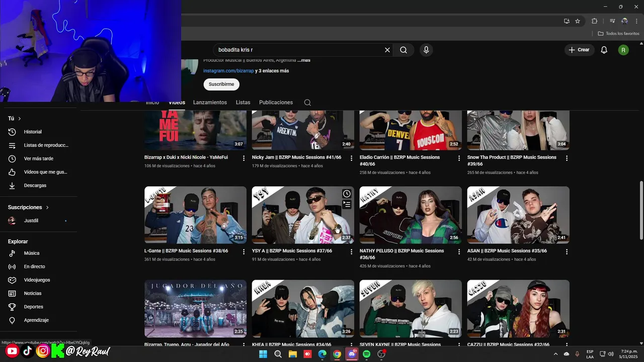Open ASAN BZRP Music Sessions #35/66 title
644x362 pixels.
507,251
